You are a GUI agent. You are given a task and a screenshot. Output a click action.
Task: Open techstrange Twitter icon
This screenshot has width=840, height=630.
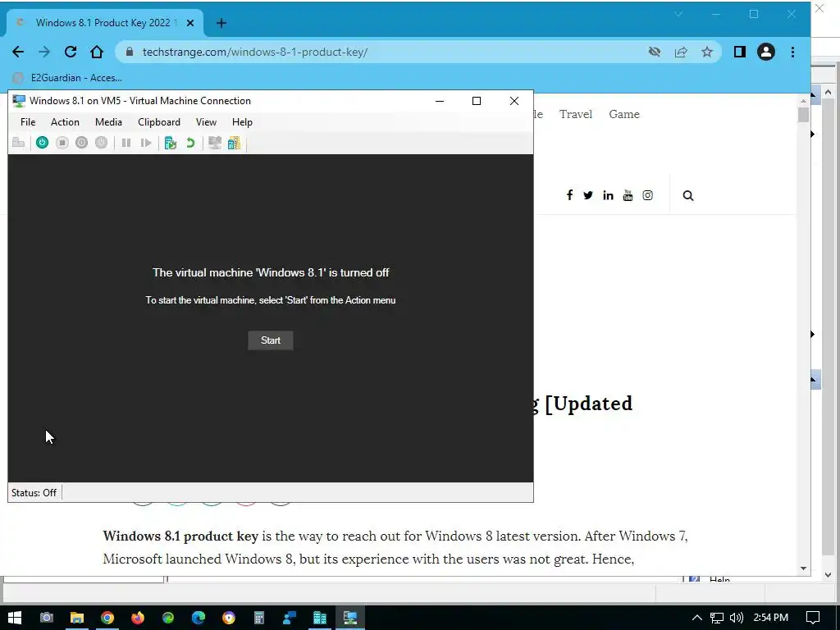588,195
